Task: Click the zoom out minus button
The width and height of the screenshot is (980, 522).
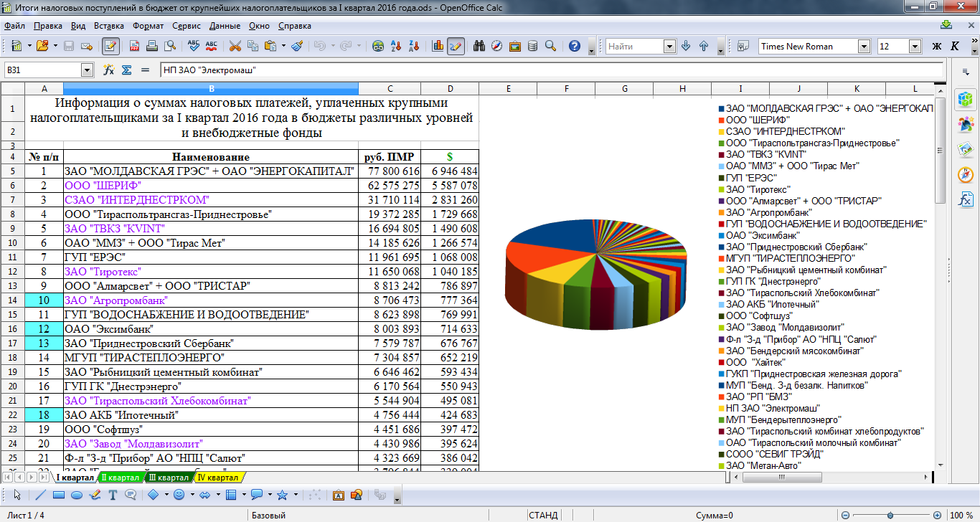Action: (x=846, y=516)
